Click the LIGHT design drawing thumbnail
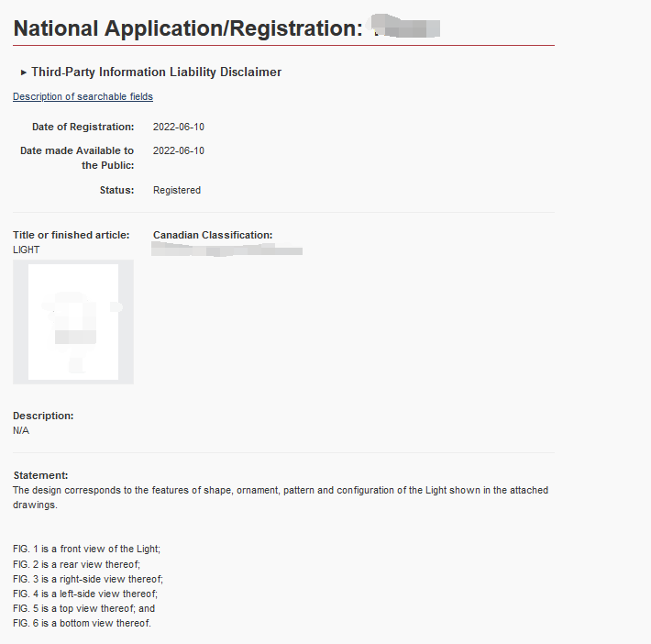The width and height of the screenshot is (651, 644). click(x=73, y=322)
